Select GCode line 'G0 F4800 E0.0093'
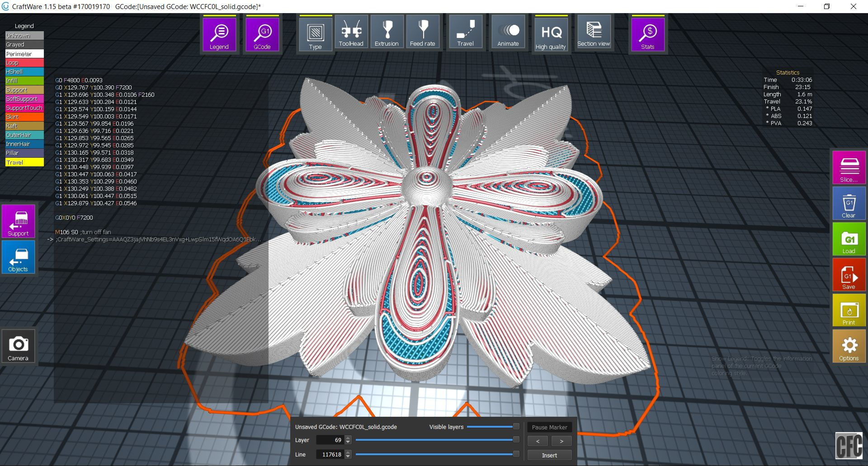The height and width of the screenshot is (466, 868). [79, 80]
